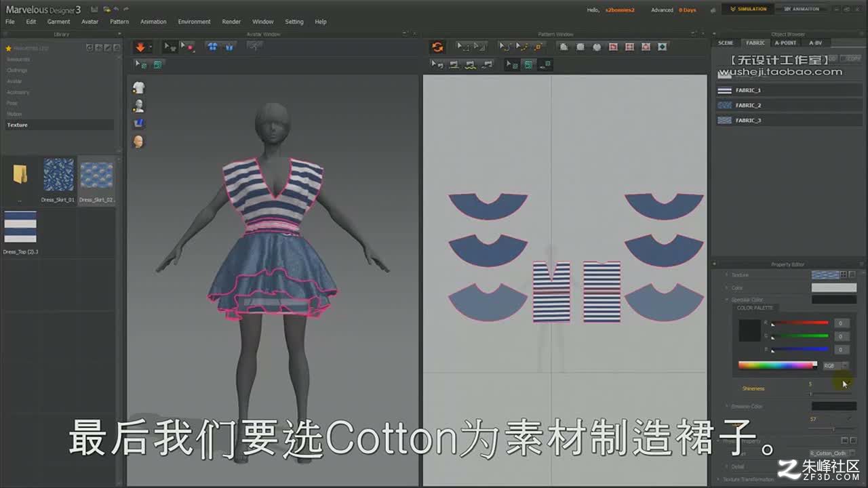Viewport: 868px width, 488px height.
Task: Click the blue B channel slider
Action: pyautogui.click(x=800, y=349)
